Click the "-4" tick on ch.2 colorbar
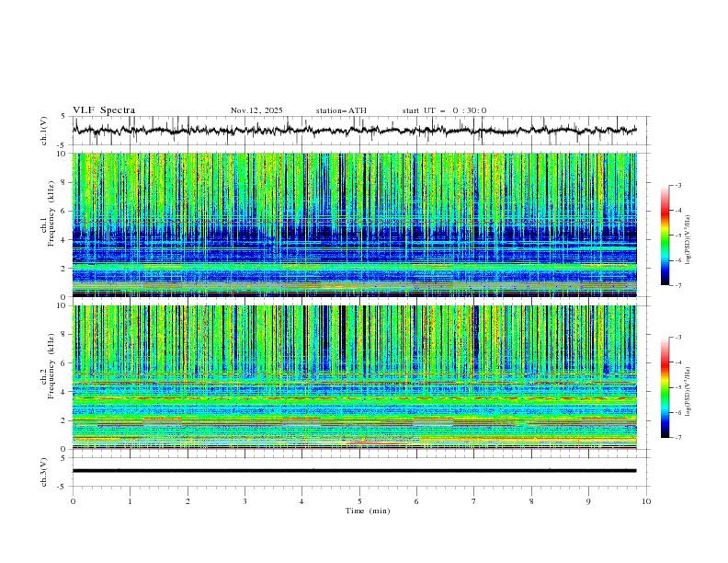The image size is (728, 563). coord(677,362)
